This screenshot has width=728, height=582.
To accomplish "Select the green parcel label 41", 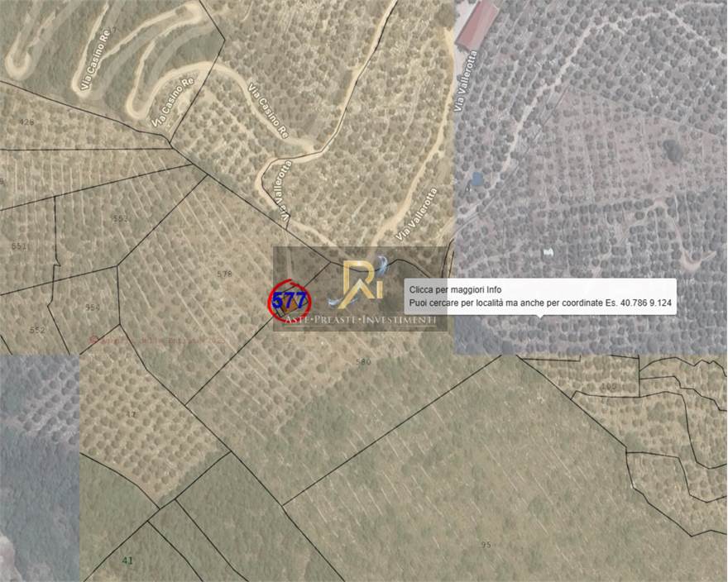I will click(127, 560).
